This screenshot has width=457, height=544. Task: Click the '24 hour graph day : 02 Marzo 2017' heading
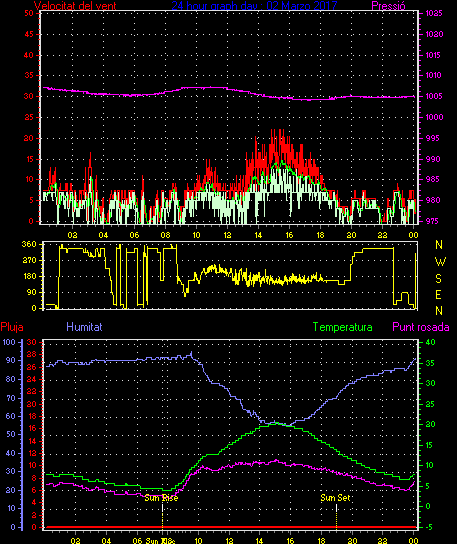coord(254,6)
